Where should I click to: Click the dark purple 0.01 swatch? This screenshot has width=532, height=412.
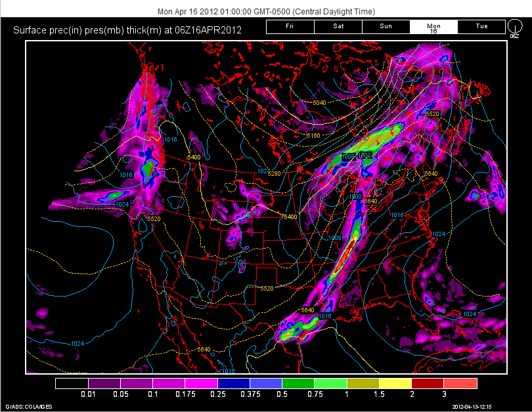(x=104, y=383)
